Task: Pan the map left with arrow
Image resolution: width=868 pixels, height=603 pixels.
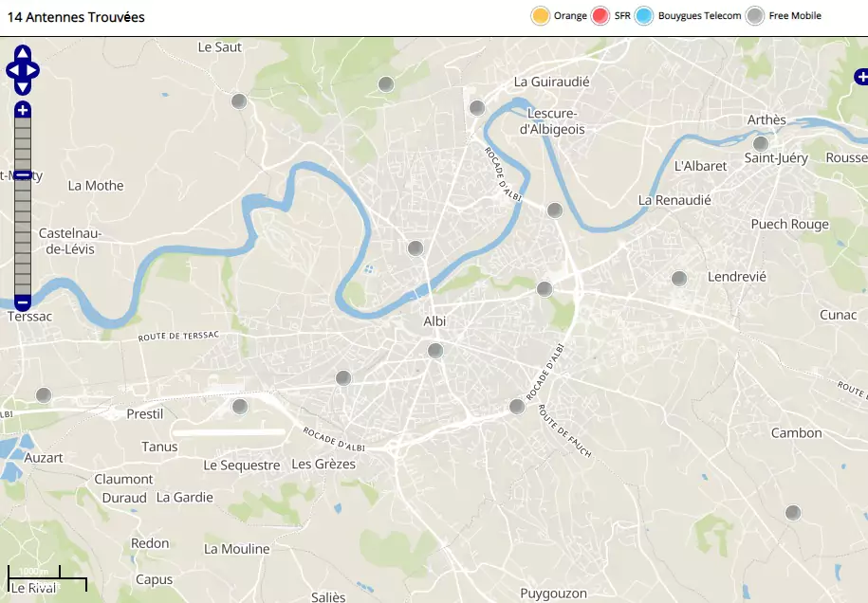Action: pyautogui.click(x=11, y=70)
